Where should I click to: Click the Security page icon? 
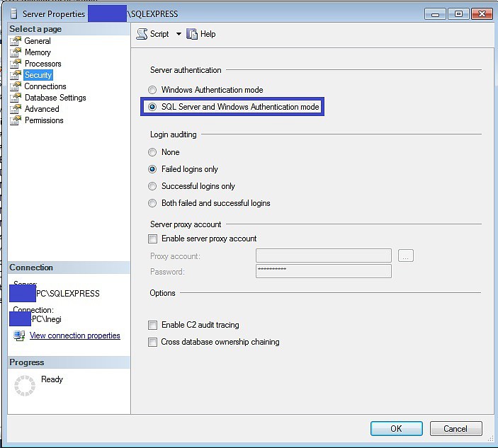point(16,75)
